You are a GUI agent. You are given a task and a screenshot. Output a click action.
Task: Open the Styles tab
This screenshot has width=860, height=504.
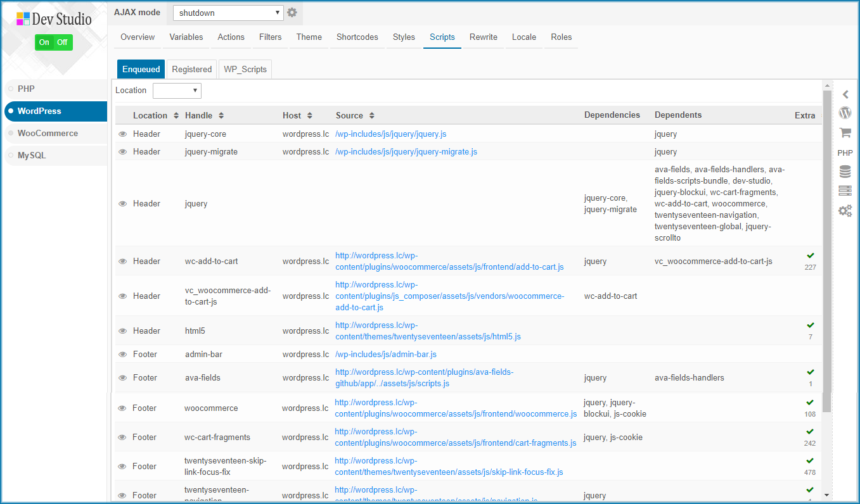point(404,37)
